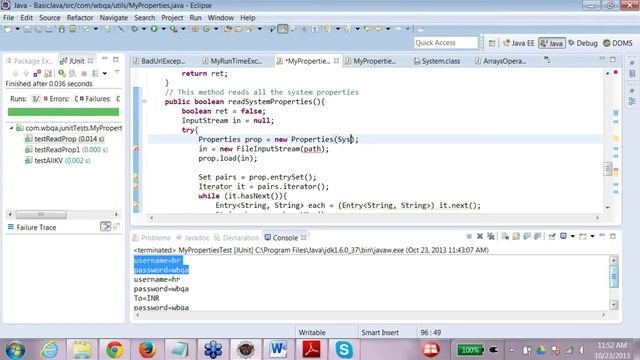Collapse com.wbqa.junitTests.MyPropert tree node
This screenshot has height=360, width=640.
[x=11, y=128]
